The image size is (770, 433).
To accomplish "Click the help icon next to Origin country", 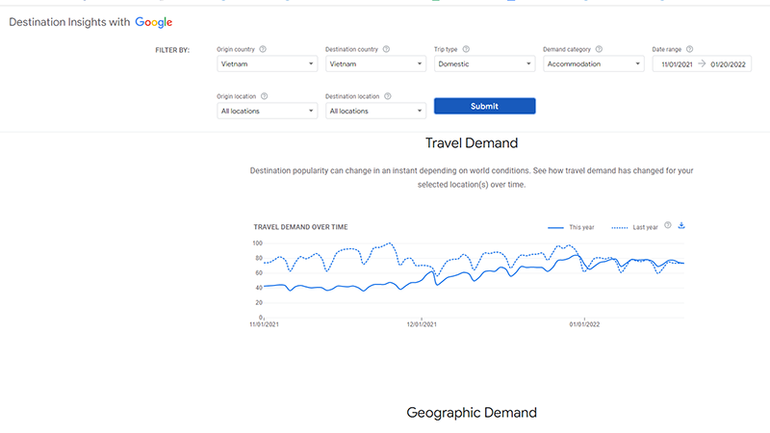I will [x=263, y=49].
